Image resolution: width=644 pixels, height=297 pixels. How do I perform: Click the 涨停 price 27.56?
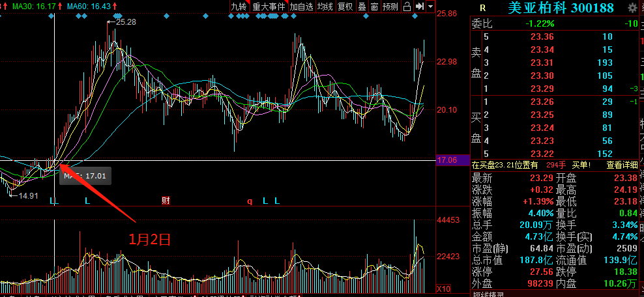[542, 272]
